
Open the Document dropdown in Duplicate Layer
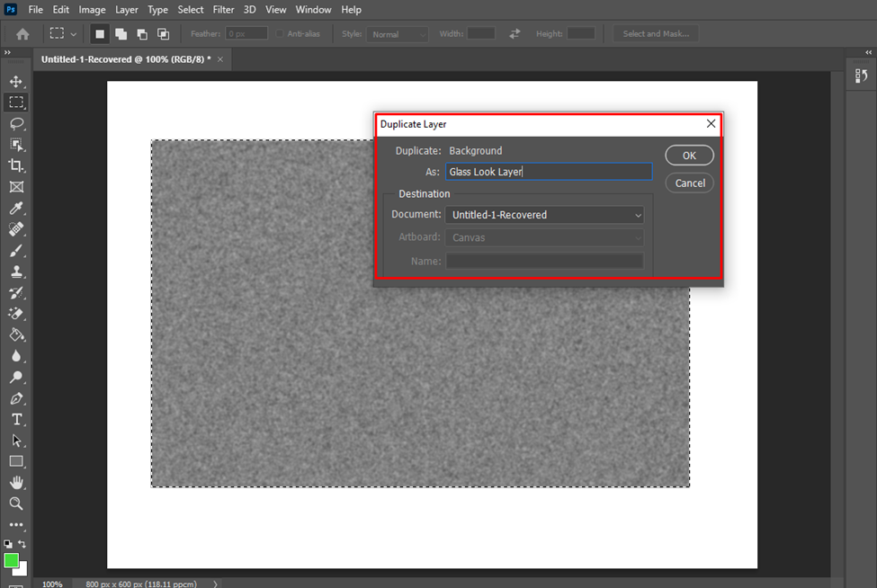[x=544, y=215]
